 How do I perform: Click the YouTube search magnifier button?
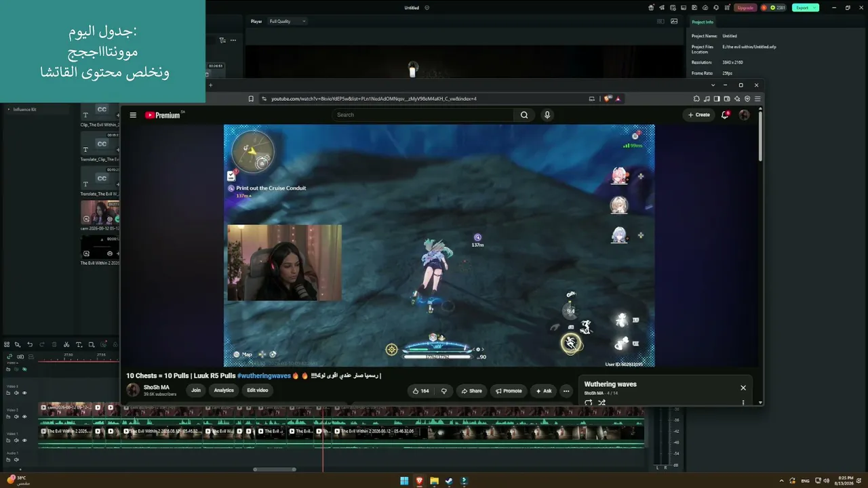(524, 115)
